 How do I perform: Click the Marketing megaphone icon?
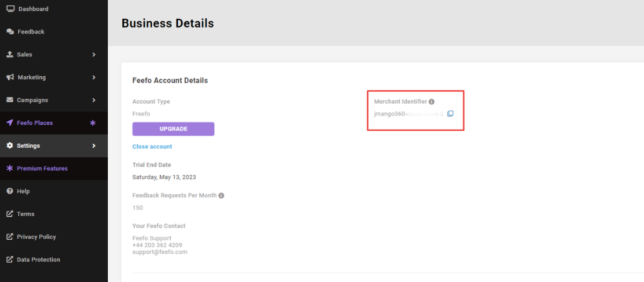coord(10,77)
